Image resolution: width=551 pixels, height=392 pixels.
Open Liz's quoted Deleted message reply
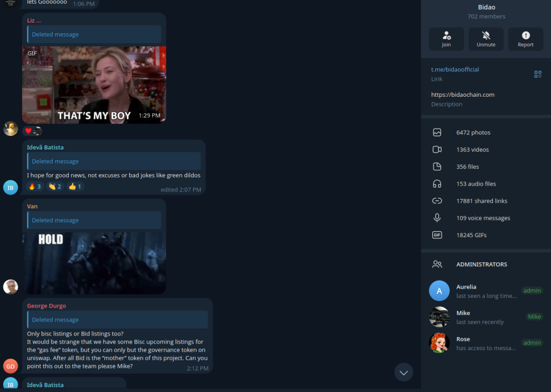[x=94, y=34]
